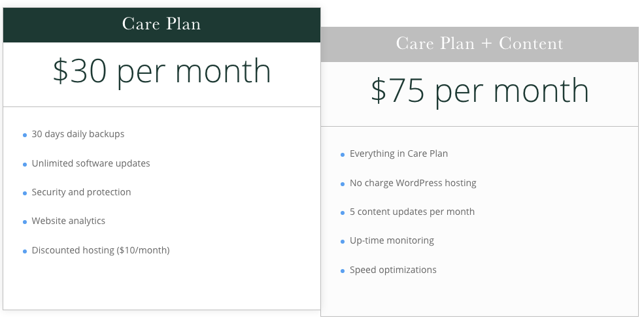The width and height of the screenshot is (644, 322).
Task: Click Discounted hosting ($10/month) text
Action: (101, 250)
